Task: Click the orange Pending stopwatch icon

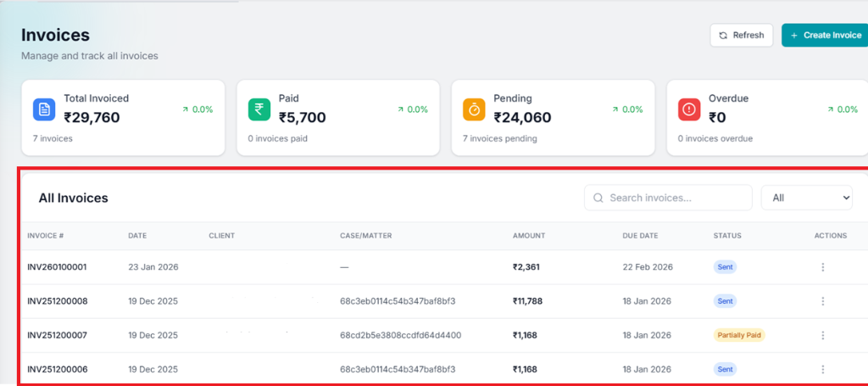Action: click(474, 109)
